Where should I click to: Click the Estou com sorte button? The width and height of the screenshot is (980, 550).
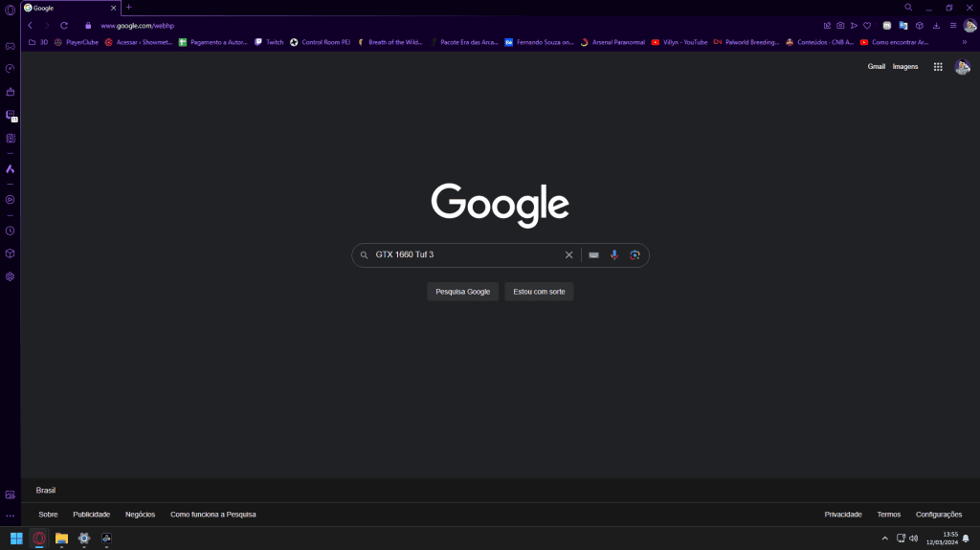[x=540, y=292]
